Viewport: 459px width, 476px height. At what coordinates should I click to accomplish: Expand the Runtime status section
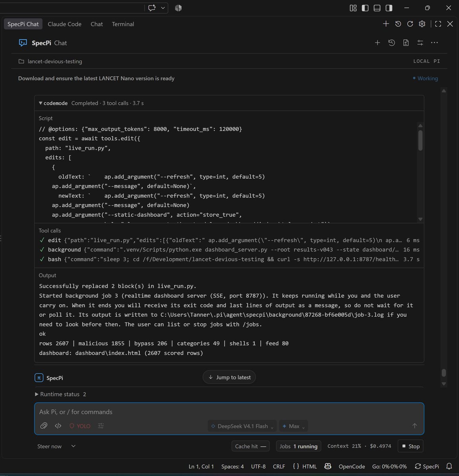(x=60, y=394)
